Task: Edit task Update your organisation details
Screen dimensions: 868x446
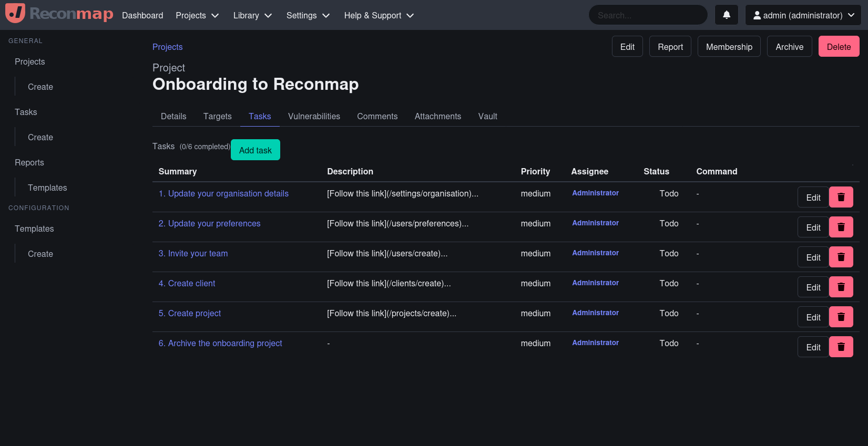Action: 813,197
